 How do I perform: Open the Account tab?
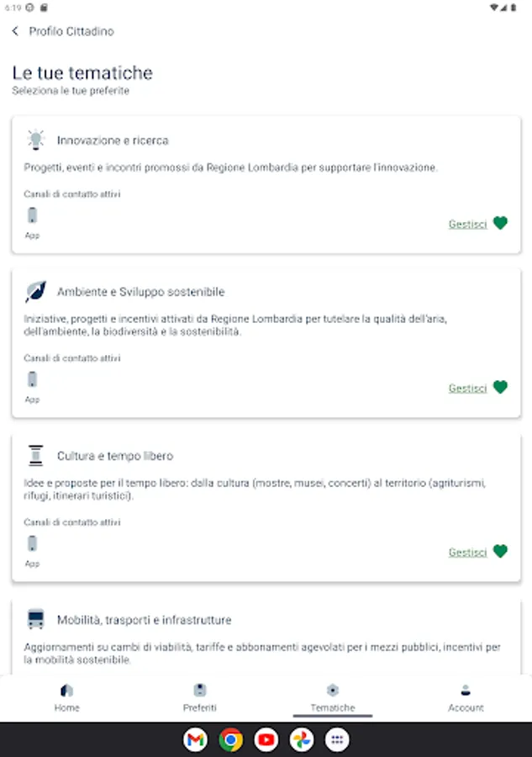pyautogui.click(x=466, y=697)
